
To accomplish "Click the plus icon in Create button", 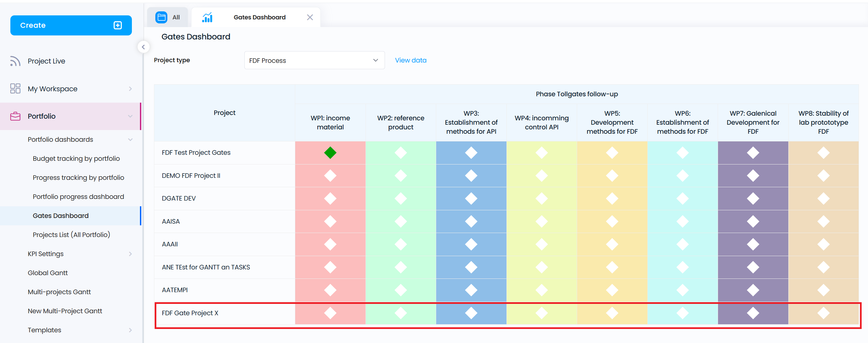I will pyautogui.click(x=117, y=25).
